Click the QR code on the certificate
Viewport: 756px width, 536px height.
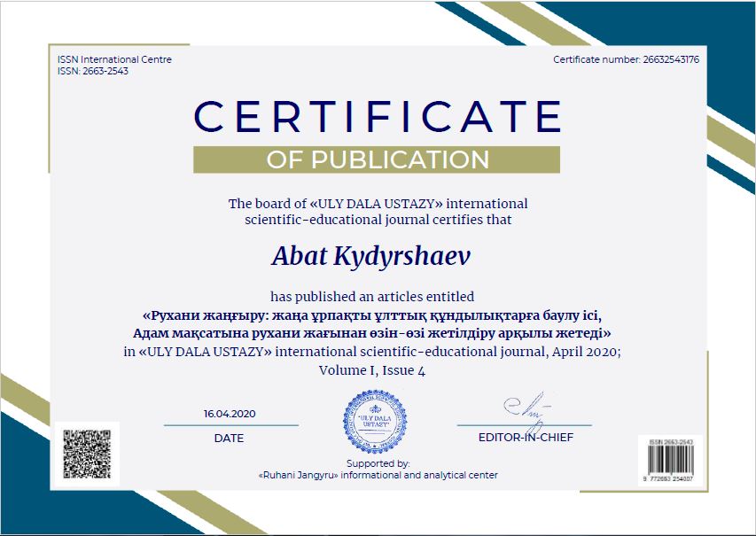pos(87,454)
